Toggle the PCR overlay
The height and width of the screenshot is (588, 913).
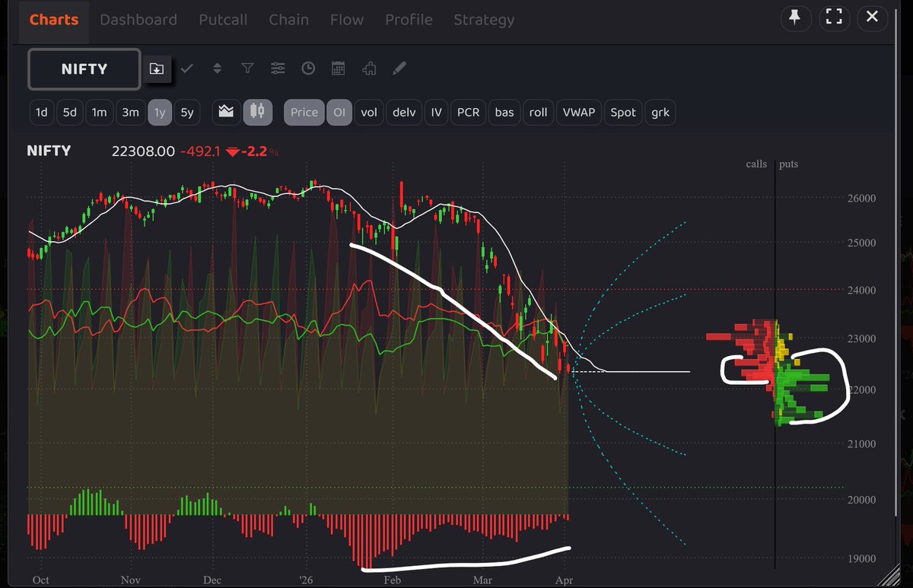[468, 113]
